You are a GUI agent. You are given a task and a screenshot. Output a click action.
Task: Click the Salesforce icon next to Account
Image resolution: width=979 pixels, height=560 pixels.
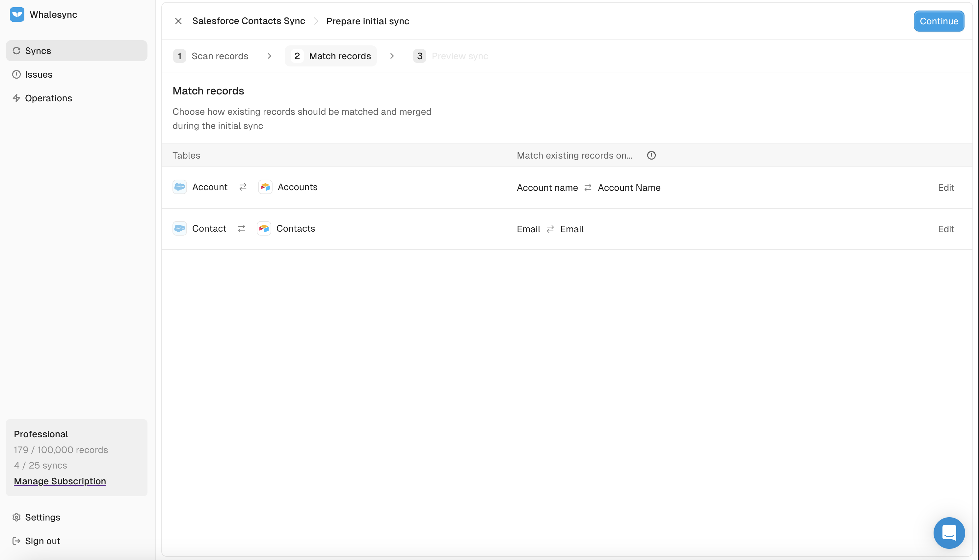coord(180,187)
